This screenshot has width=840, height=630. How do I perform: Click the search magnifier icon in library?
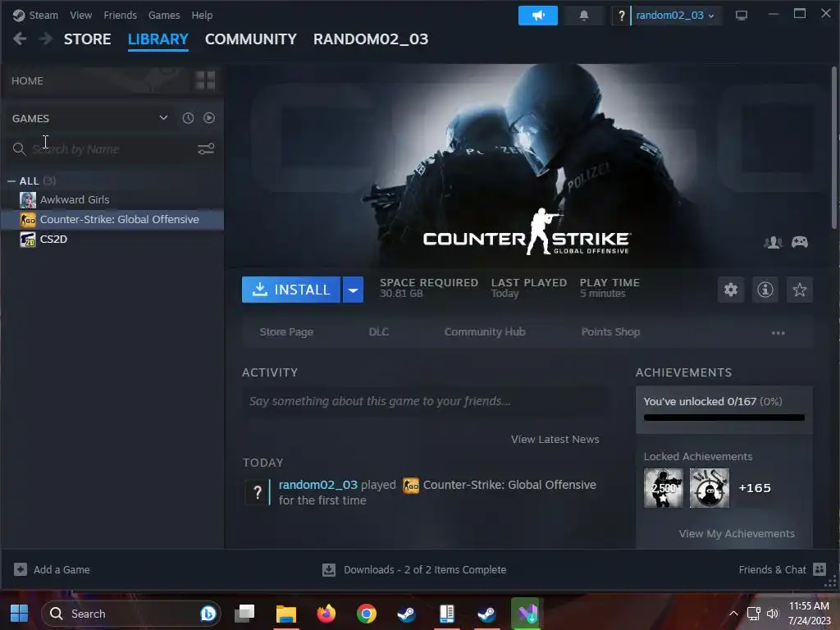coord(19,149)
